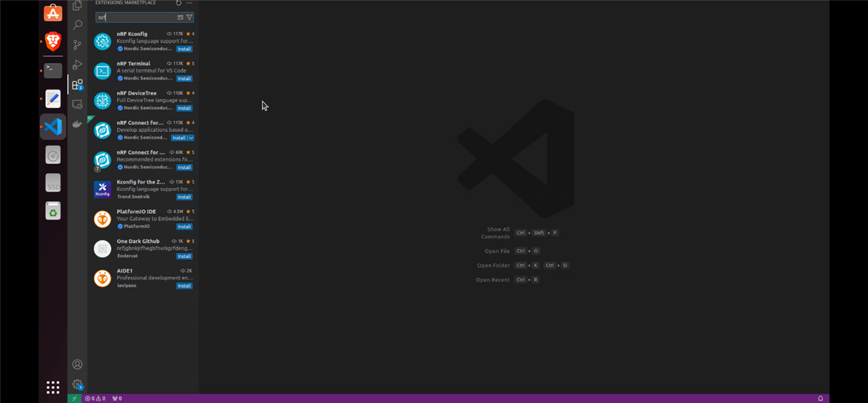Open the notifications bell in status bar

pos(821,398)
